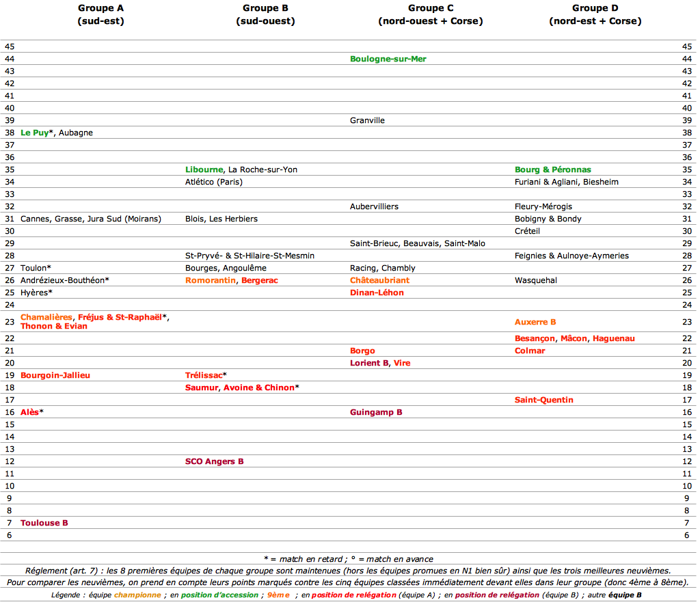The height and width of the screenshot is (613, 700).
Task: Click Saint-Malo team name
Action: (x=464, y=243)
